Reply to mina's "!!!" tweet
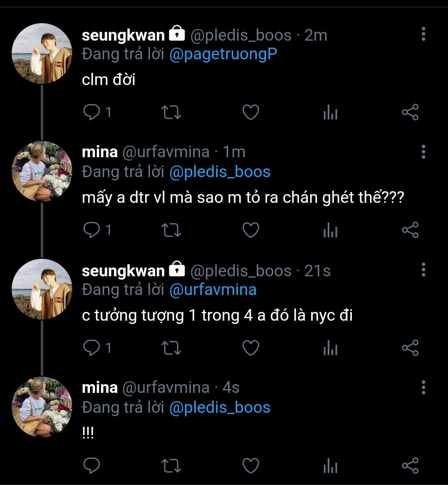 tap(92, 466)
